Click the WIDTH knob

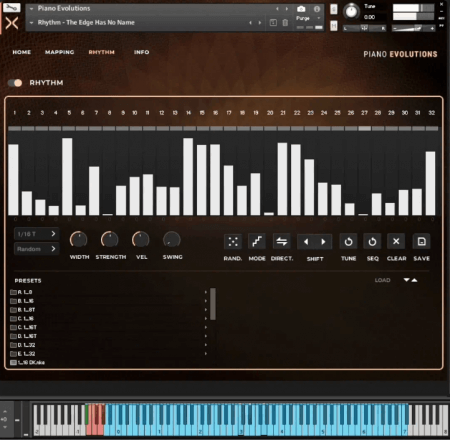point(79,239)
